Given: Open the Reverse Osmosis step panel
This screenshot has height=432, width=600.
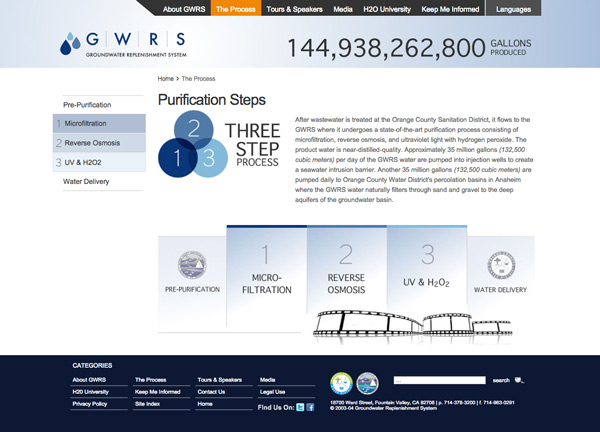Looking at the screenshot, I should (x=347, y=270).
